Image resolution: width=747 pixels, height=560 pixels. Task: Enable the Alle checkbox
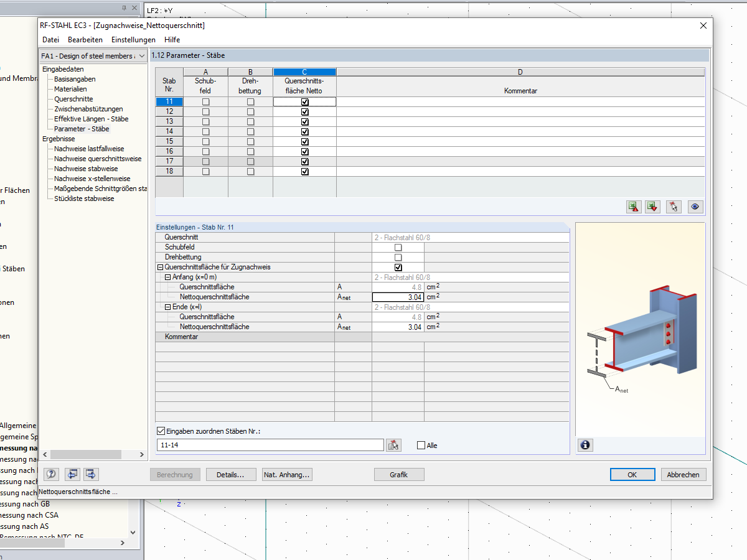421,446
